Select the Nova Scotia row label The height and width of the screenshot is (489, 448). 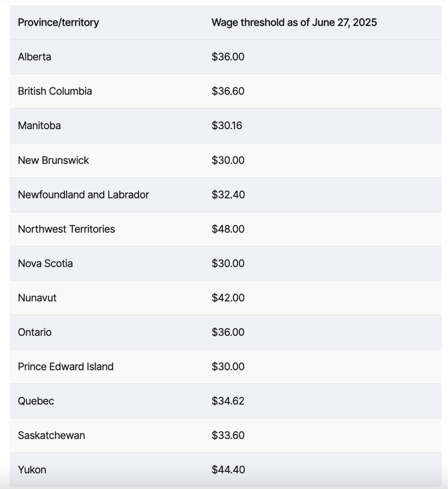[45, 264]
